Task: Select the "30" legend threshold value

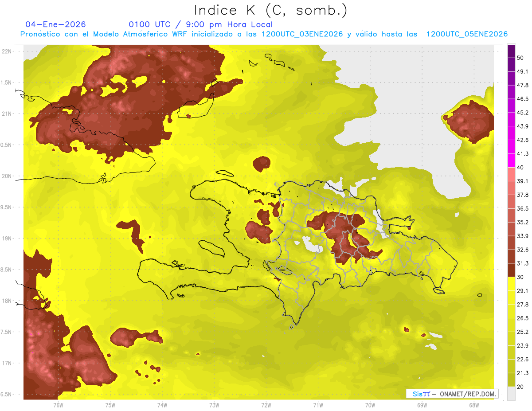Action: [x=521, y=277]
